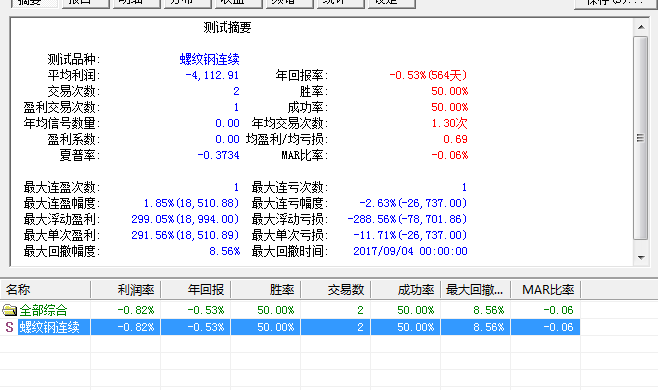Image resolution: width=658 pixels, height=390 pixels.
Task: Click 螺纹钢连续 row's 交易数 cell 2
Action: [x=336, y=327]
